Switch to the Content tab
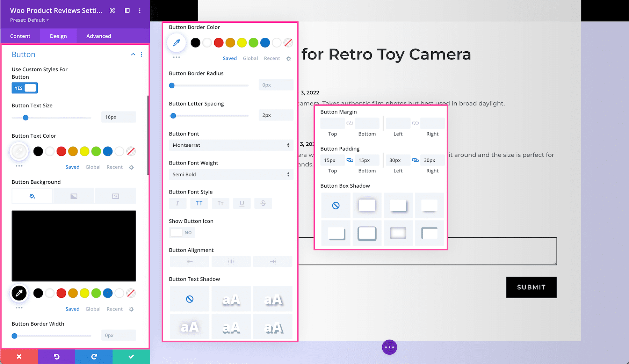 tap(20, 36)
